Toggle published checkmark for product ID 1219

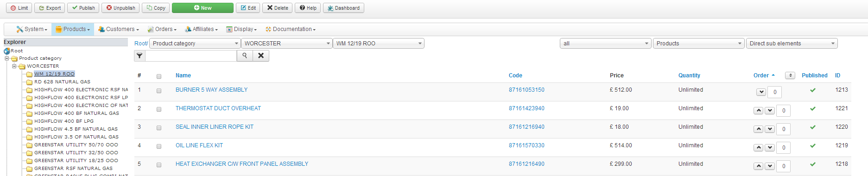click(813, 146)
